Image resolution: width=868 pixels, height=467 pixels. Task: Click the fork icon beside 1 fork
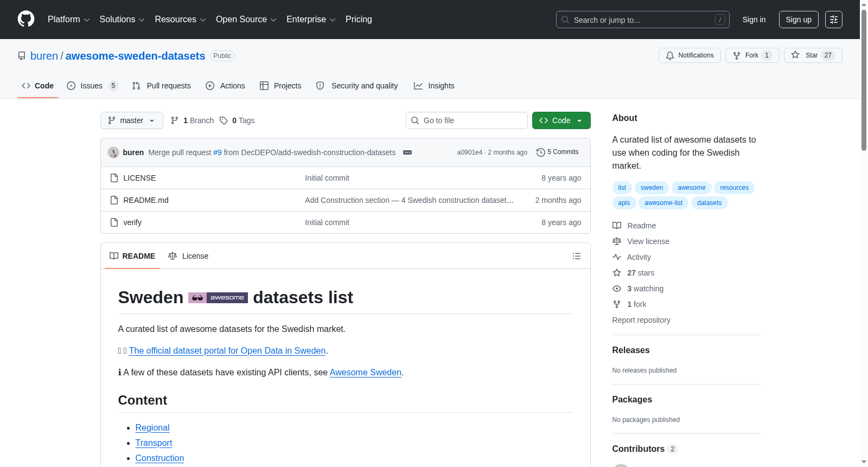(x=617, y=304)
